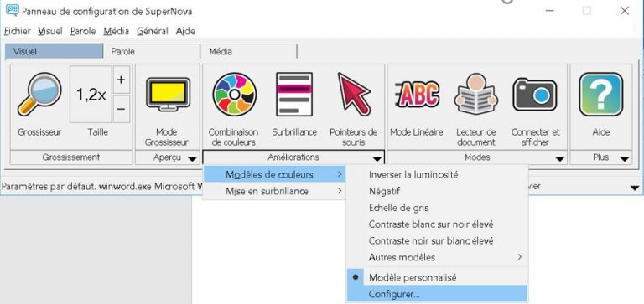Open the Mise en surbrillance submenu
This screenshot has width=644, height=304.
coord(274,191)
